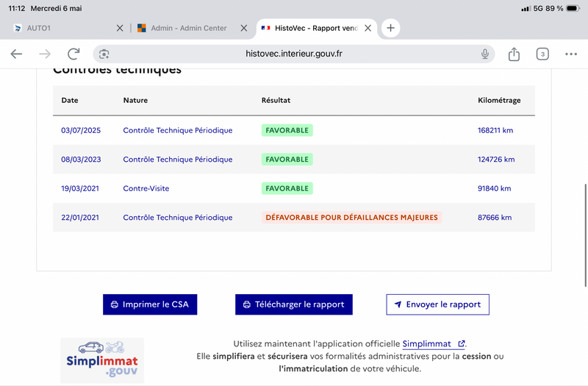Click the new tab plus button
Screen dimensions: 588x386
click(x=390, y=28)
